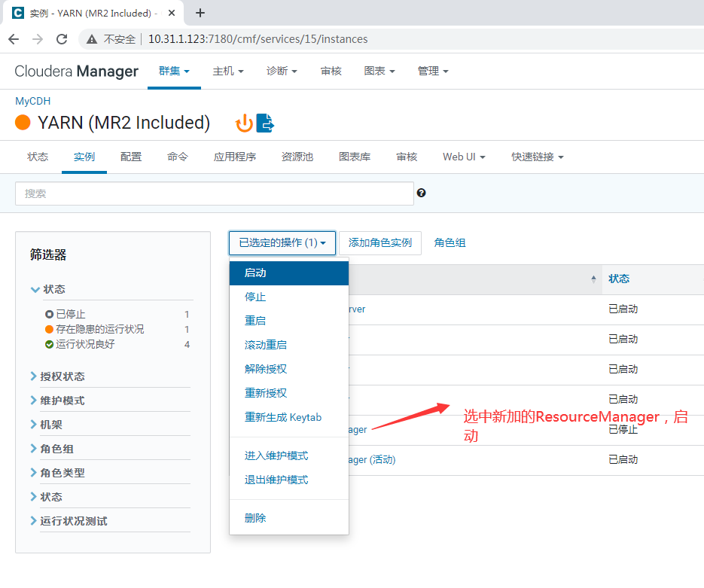Switch to the 命令 tab

click(178, 157)
